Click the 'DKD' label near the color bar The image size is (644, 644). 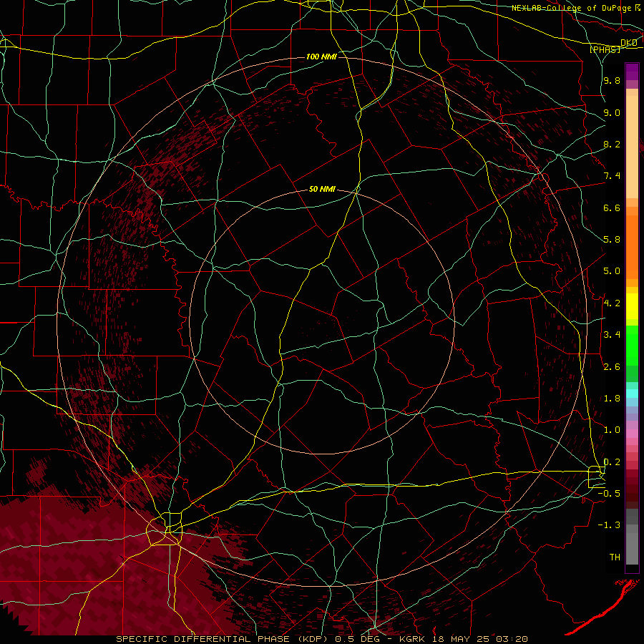629,43
